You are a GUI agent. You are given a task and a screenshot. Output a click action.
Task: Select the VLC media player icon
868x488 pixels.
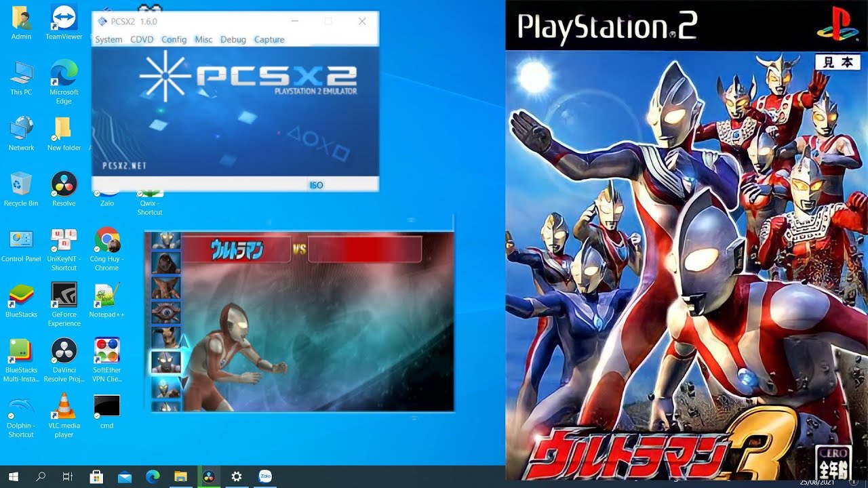tap(64, 415)
